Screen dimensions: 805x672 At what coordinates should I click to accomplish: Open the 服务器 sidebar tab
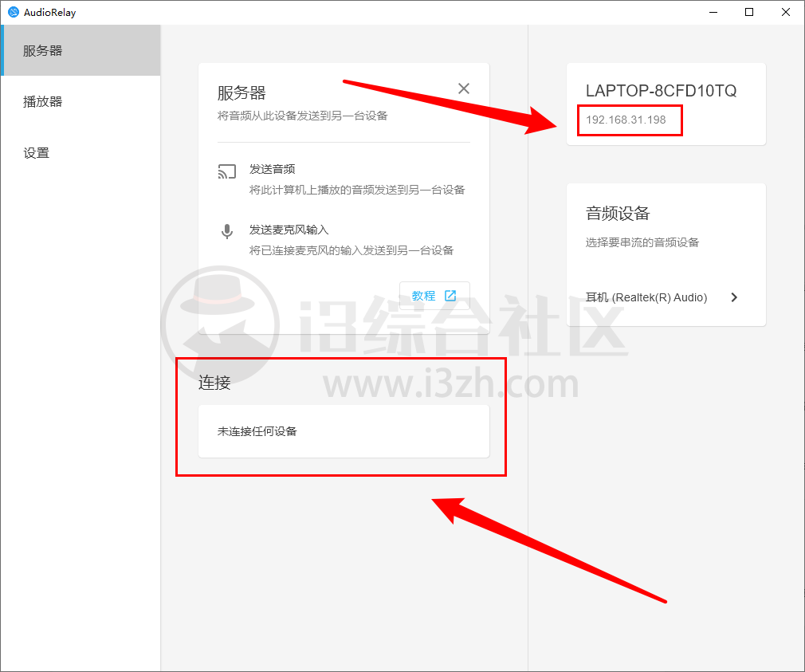point(81,50)
